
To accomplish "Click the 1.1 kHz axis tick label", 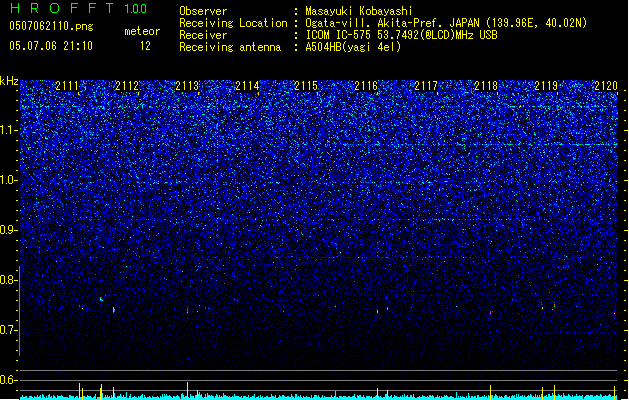I will (x=9, y=130).
